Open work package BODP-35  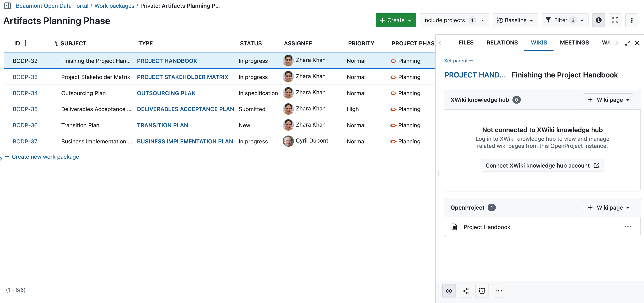25,109
